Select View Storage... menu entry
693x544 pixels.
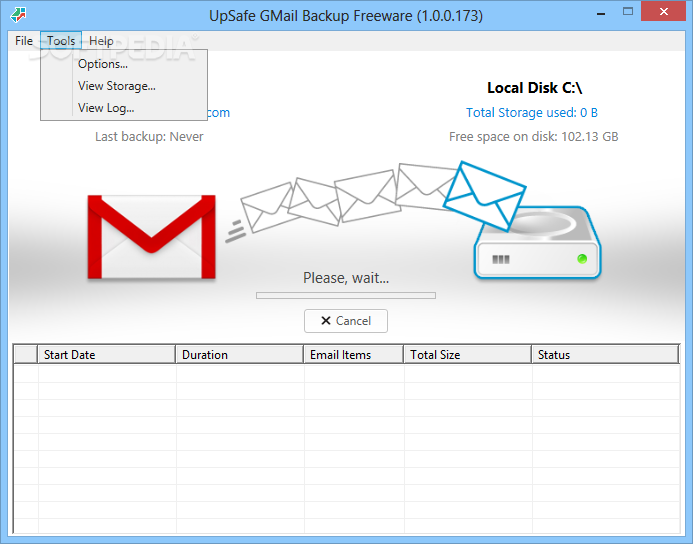[117, 86]
